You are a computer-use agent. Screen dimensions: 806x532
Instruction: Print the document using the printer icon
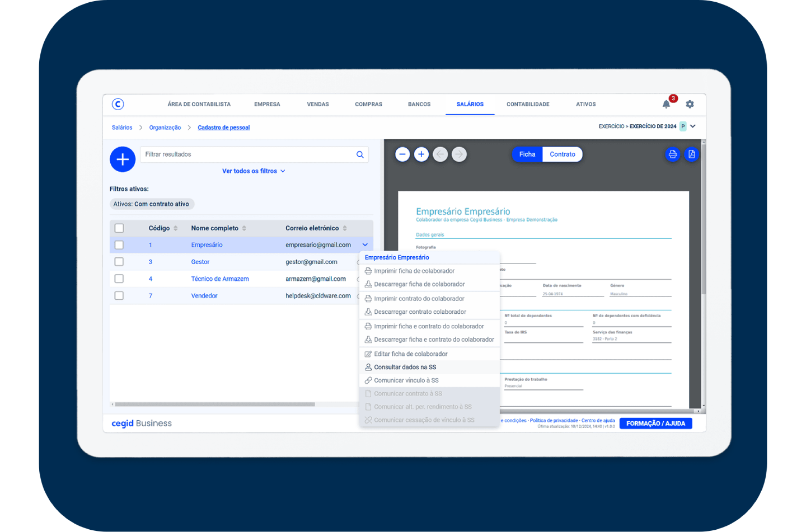(x=673, y=154)
